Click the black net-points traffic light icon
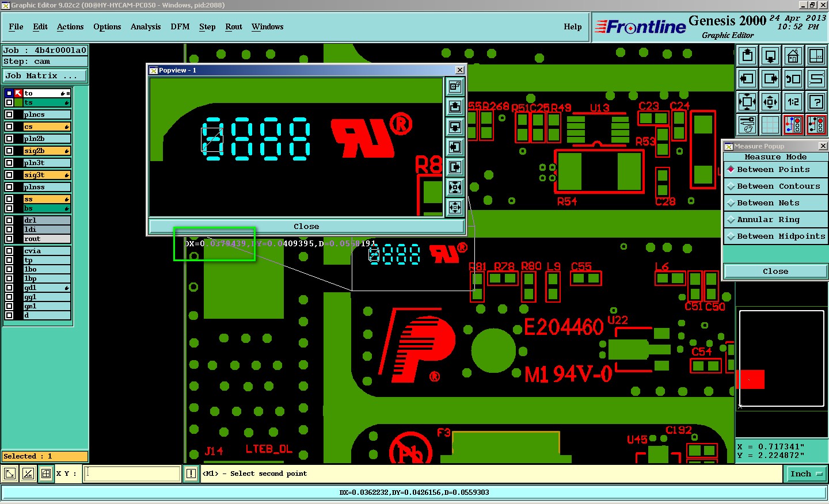Screen dimensions: 829x504 (x=816, y=125)
